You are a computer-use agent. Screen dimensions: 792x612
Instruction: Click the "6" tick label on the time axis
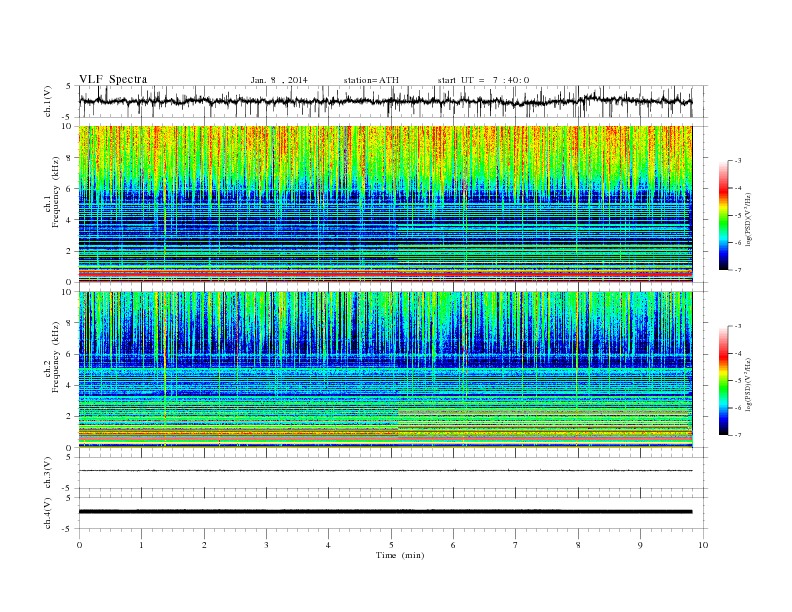tap(453, 545)
